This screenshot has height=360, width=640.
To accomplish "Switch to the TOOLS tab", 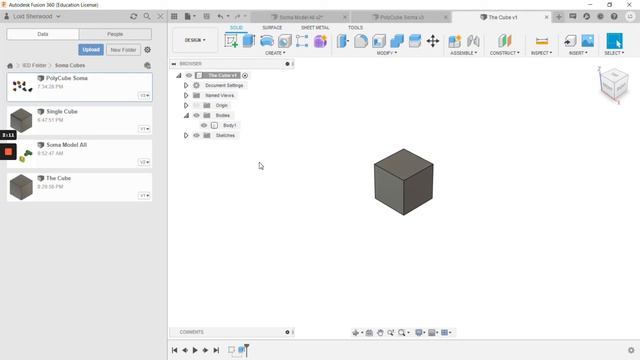I will pos(355,28).
